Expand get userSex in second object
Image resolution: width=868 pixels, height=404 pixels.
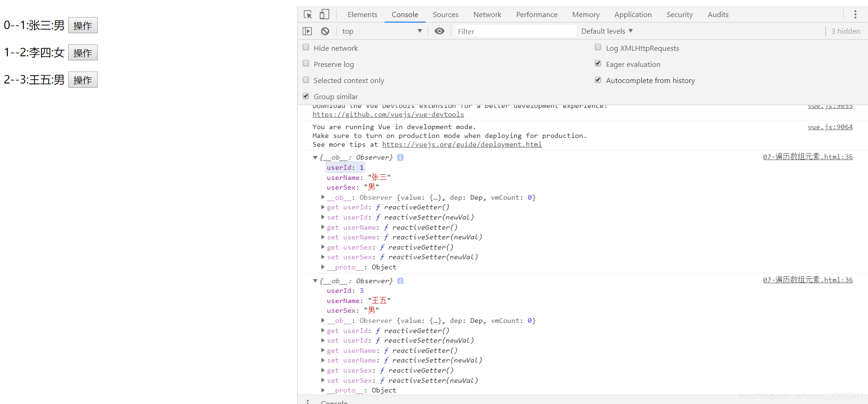pos(323,370)
